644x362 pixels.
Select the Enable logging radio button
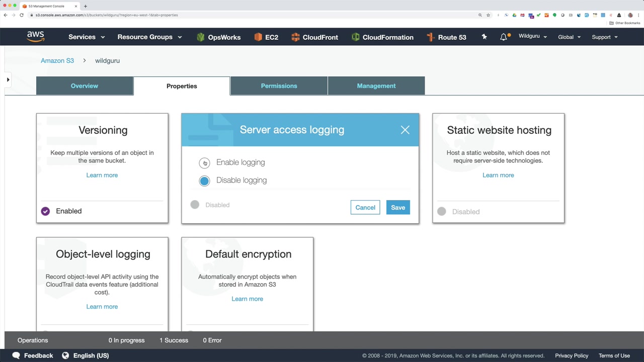tap(204, 162)
